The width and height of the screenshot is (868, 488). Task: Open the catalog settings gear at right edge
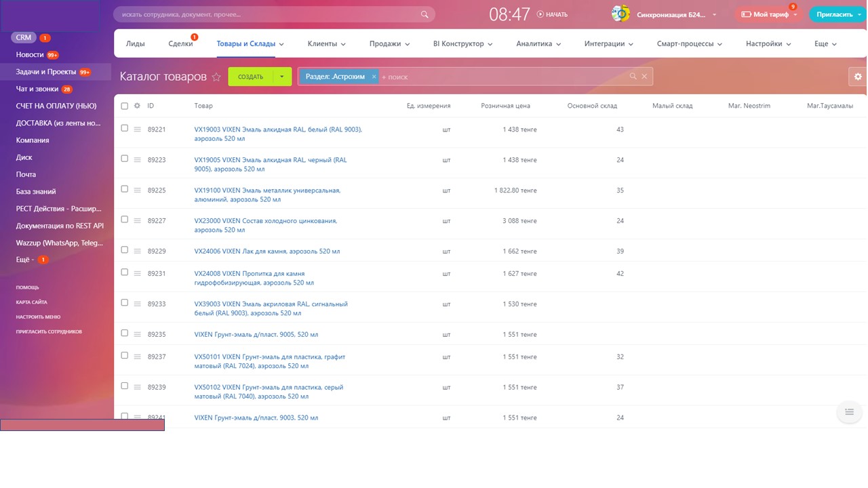click(x=858, y=77)
